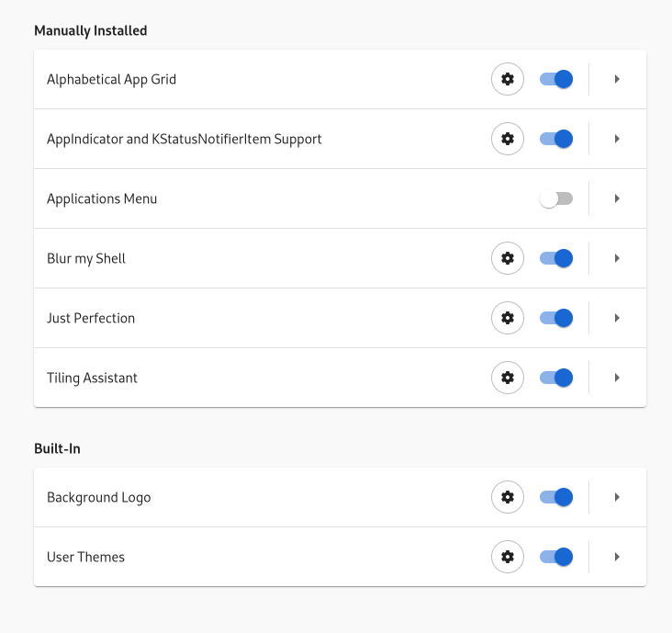
Task: Expand the Applications Menu row arrow
Action: point(617,198)
